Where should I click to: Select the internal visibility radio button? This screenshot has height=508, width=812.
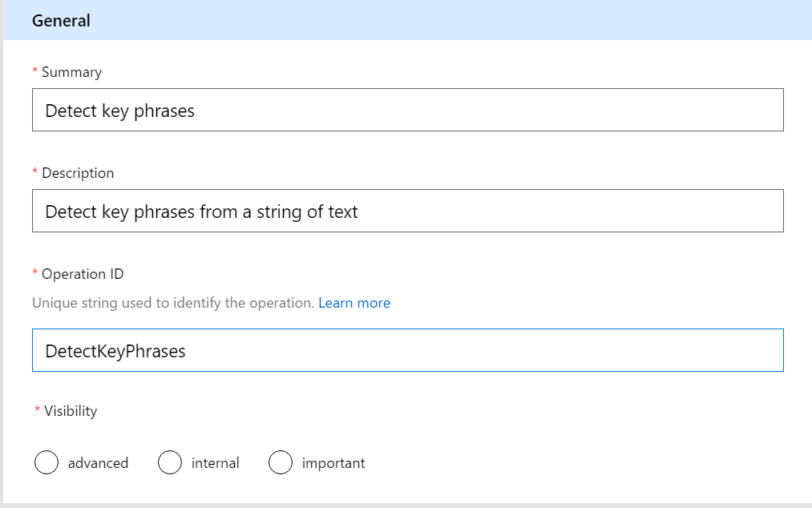pos(170,462)
